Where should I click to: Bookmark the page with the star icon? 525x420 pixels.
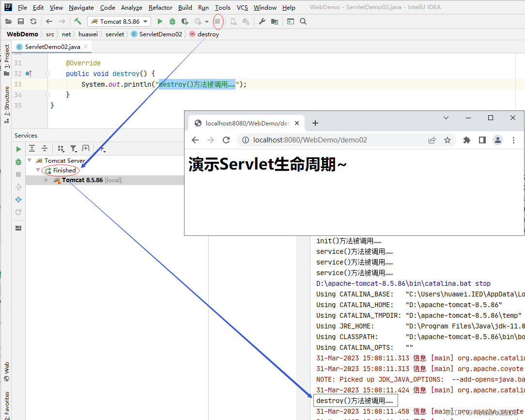[x=448, y=140]
